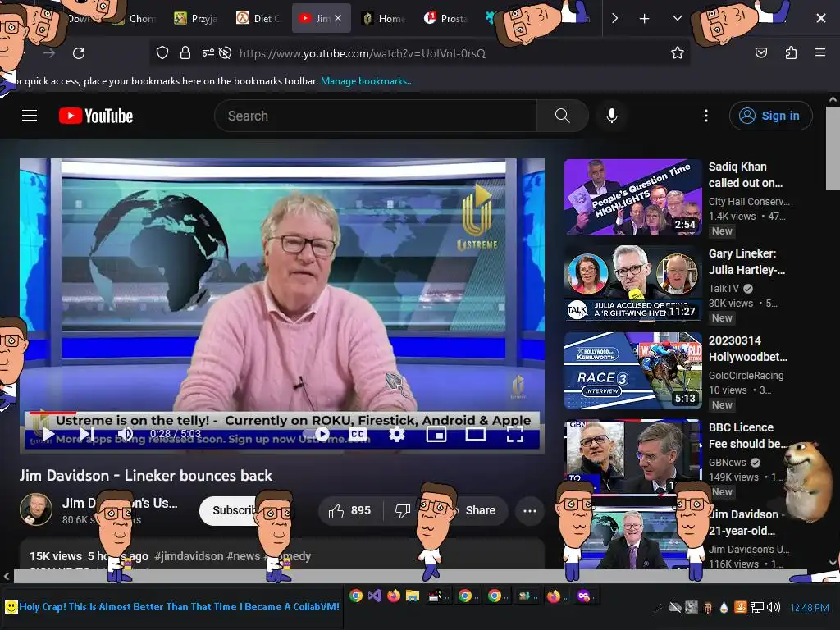Open the Pocket save icon in toolbar
The width and height of the screenshot is (840, 630).
click(760, 52)
